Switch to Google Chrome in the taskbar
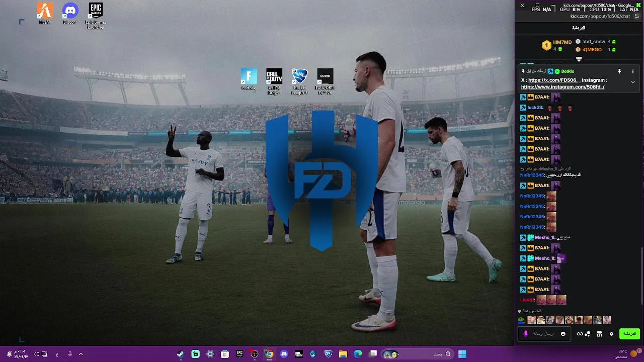The height and width of the screenshot is (362, 644). point(269,354)
